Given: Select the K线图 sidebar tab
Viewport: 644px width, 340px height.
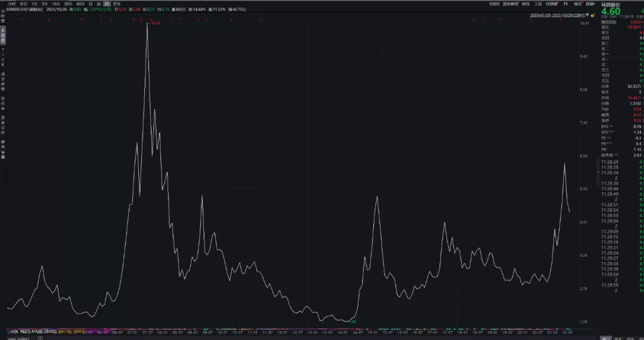Looking at the screenshot, I should pos(2,36).
